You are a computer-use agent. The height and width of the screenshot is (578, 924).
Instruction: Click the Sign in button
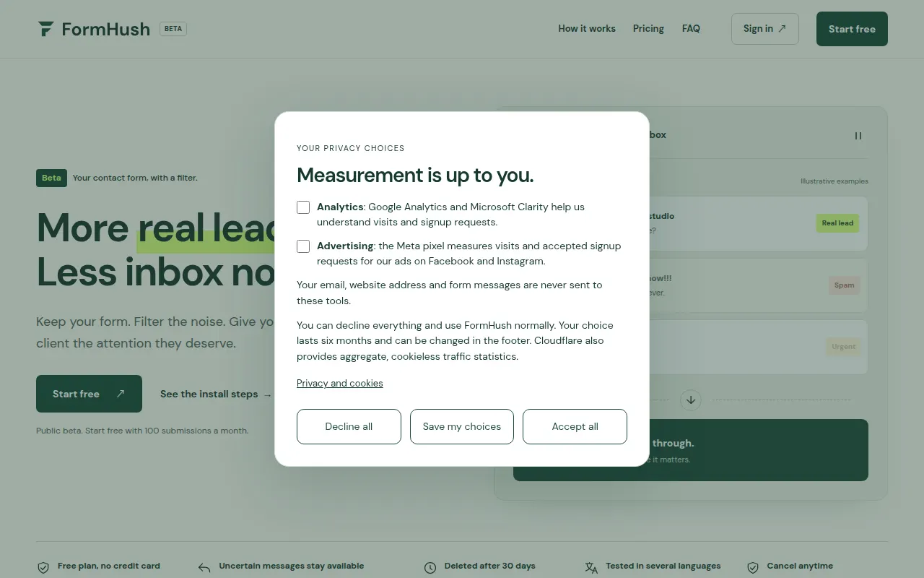(765, 29)
